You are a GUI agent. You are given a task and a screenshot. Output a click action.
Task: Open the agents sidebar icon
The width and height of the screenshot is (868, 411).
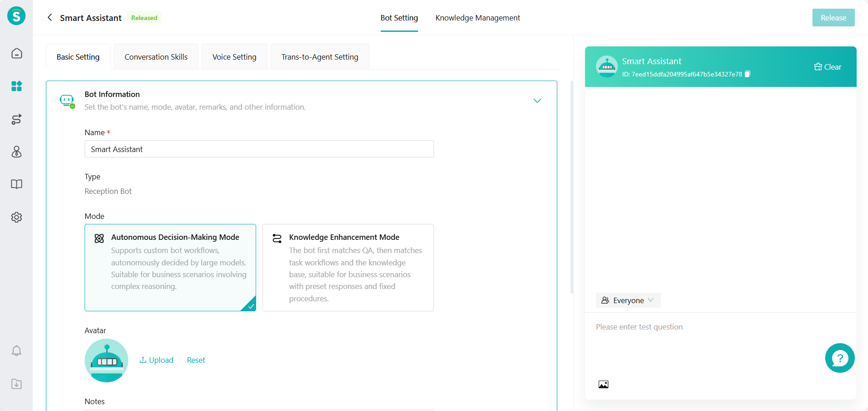coord(17,152)
